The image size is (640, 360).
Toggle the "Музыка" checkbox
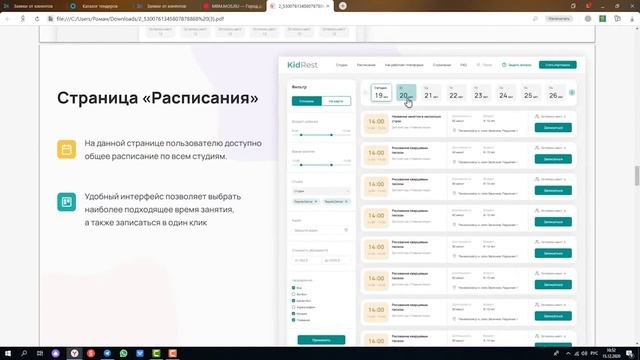(293, 313)
